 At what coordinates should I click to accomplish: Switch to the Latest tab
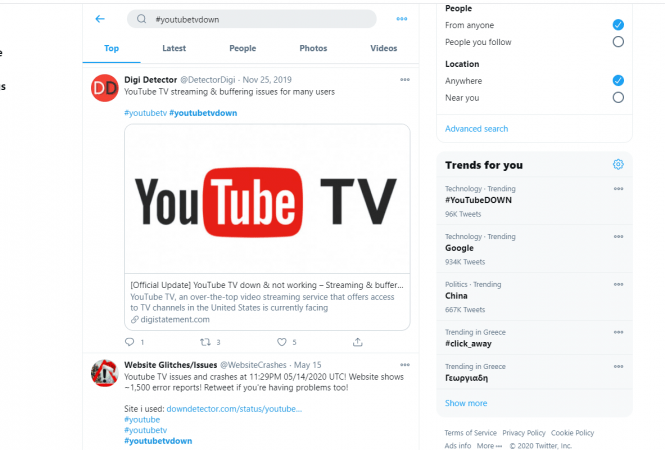pos(174,48)
